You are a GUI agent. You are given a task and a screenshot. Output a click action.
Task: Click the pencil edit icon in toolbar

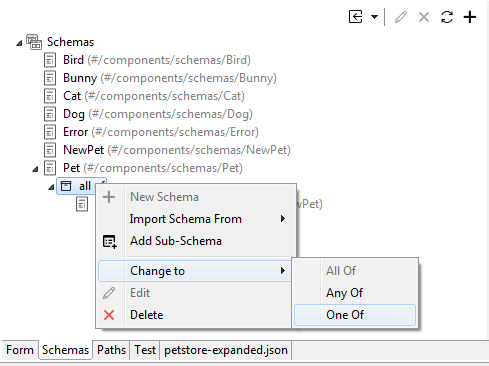(401, 17)
